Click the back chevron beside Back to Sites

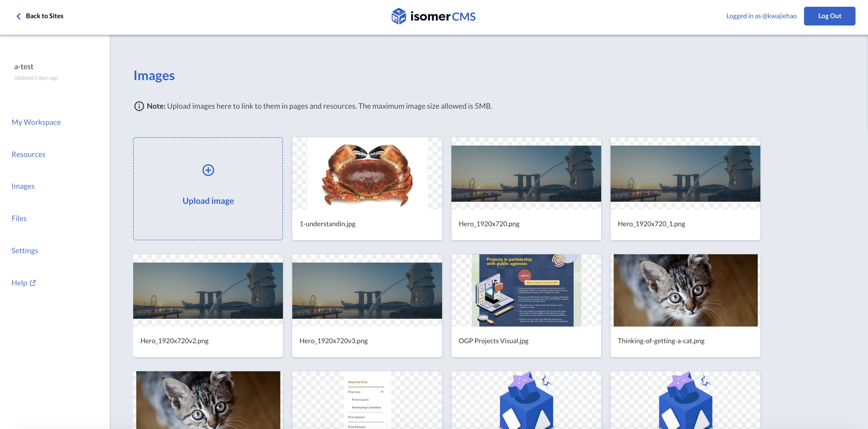point(19,16)
